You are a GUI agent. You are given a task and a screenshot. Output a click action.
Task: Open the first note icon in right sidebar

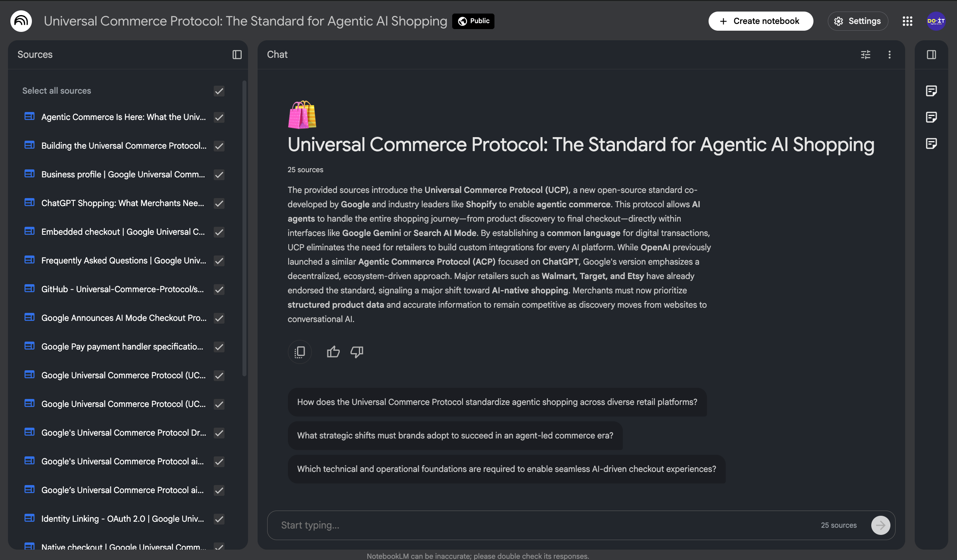coord(931,91)
